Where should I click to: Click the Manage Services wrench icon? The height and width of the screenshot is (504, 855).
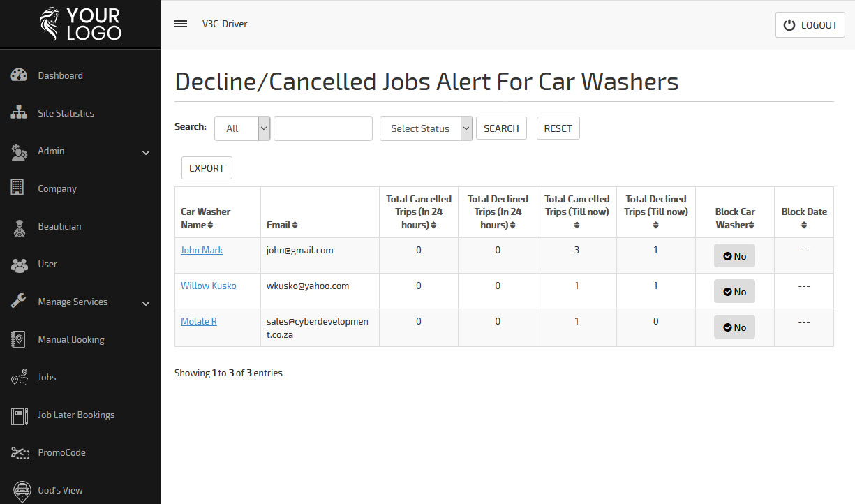point(19,302)
